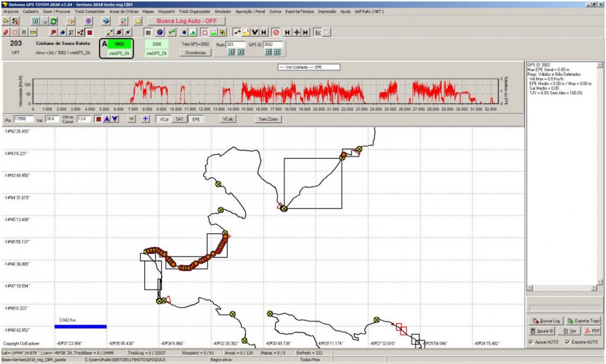606x364 pixels.
Task: Click the blue plus crosshair icon
Action: [x=145, y=119]
